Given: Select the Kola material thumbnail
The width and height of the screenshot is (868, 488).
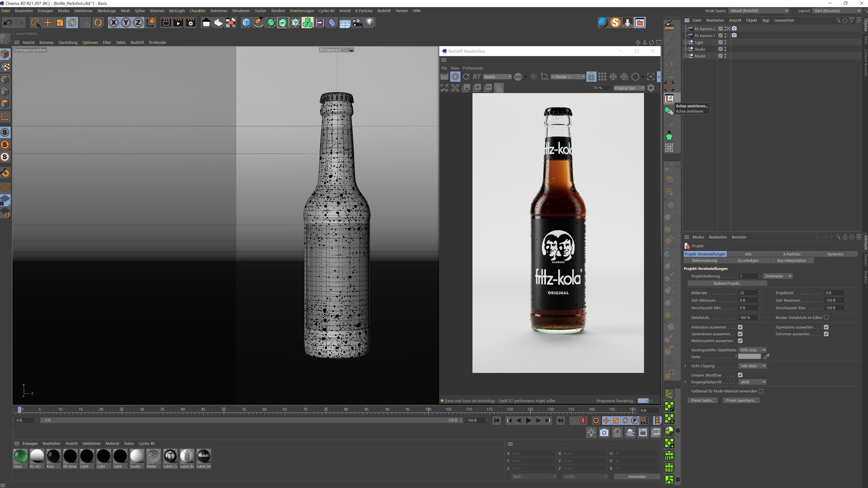Looking at the screenshot, I should [x=53, y=456].
